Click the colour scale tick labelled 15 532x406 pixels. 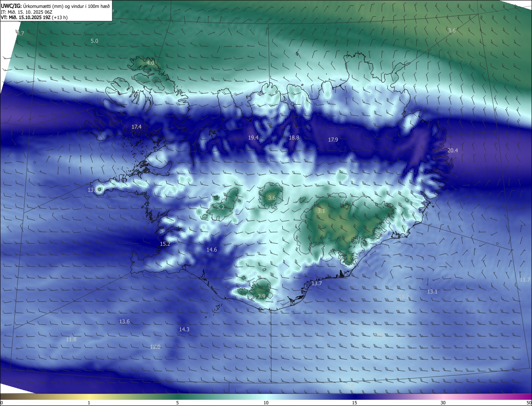tap(355, 403)
